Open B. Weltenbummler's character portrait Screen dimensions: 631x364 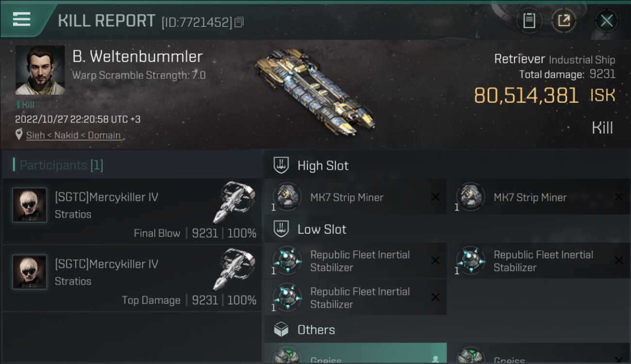pyautogui.click(x=40, y=70)
